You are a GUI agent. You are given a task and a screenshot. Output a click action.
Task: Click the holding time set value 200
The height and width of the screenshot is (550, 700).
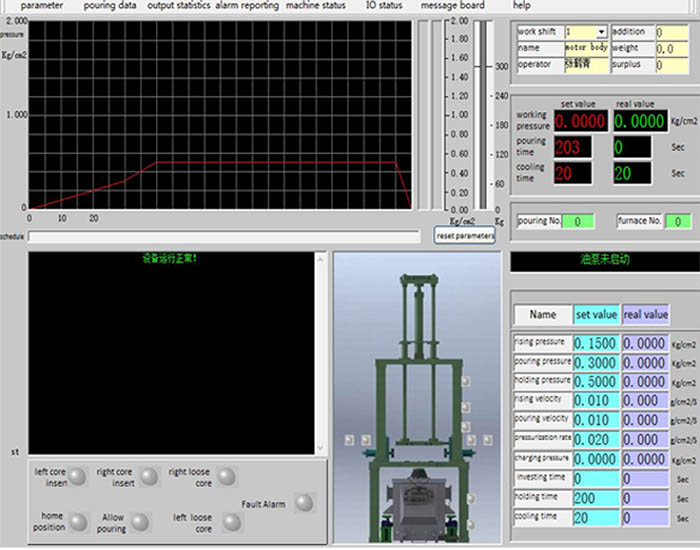point(596,498)
